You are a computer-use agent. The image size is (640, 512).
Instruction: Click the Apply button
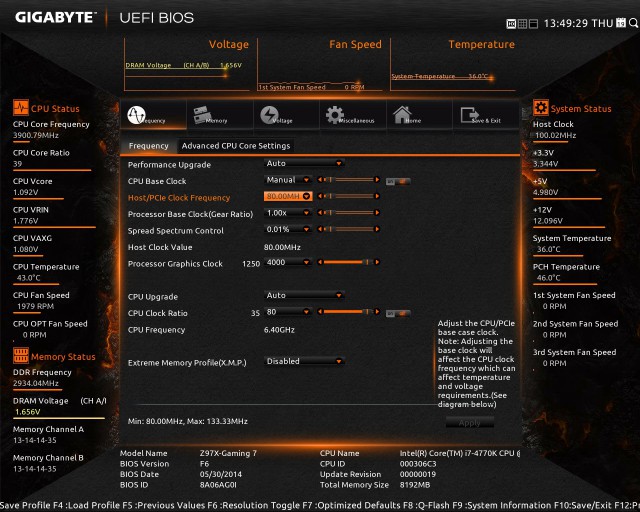pos(469,423)
